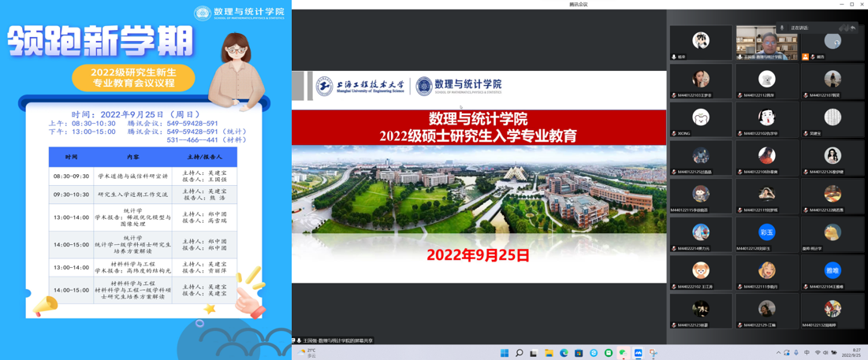Click the taskbar Search magnifier icon

[519, 353]
